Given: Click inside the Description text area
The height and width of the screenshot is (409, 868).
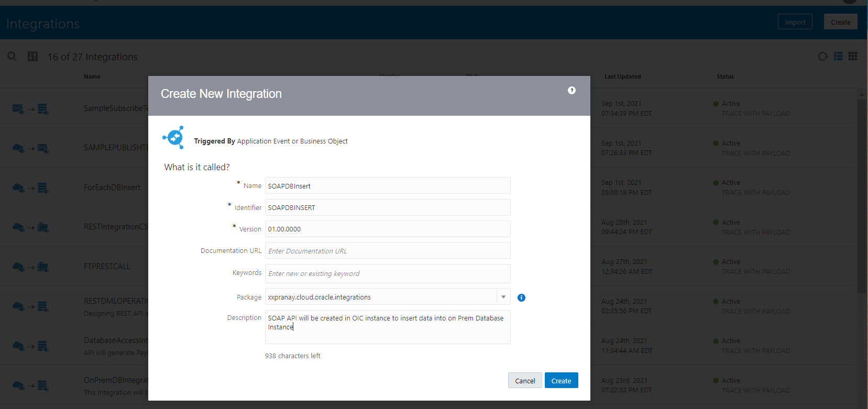Looking at the screenshot, I should click(388, 327).
